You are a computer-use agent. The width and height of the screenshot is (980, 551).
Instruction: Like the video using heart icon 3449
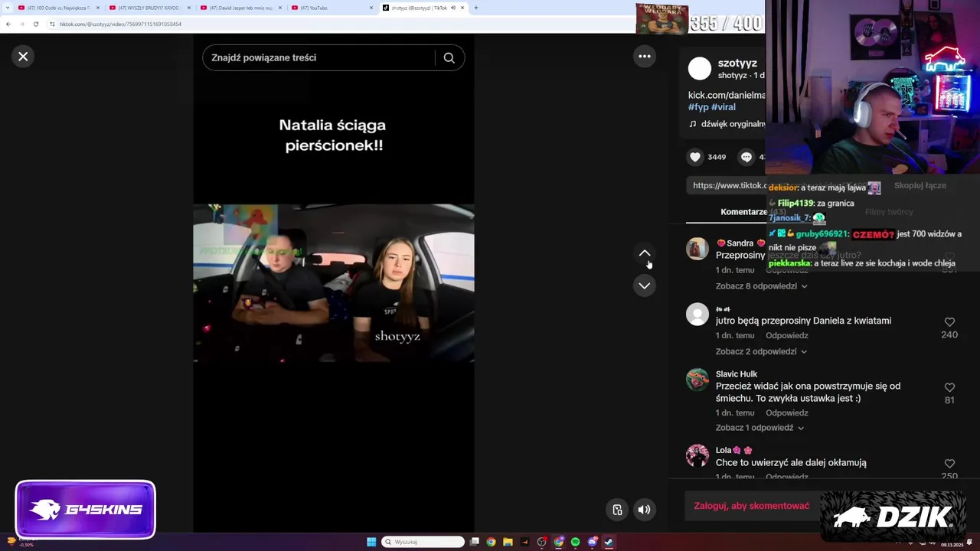click(x=695, y=157)
